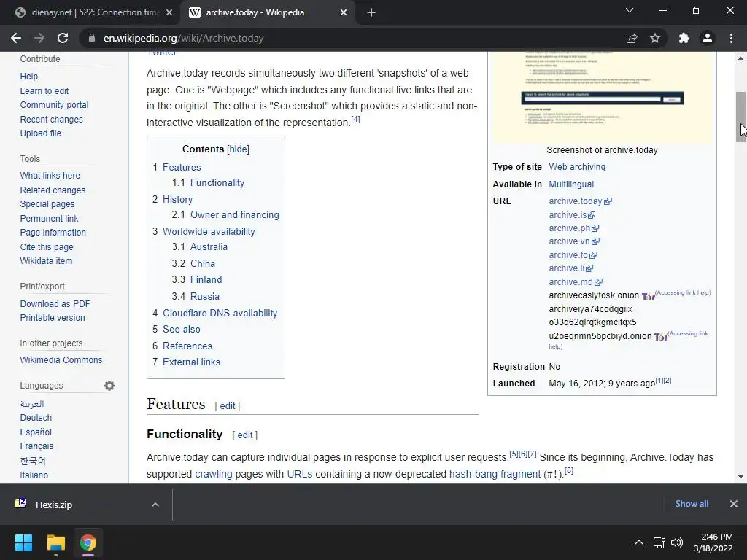Go to 2.1 Owner and financing
The height and width of the screenshot is (560, 747).
[234, 215]
